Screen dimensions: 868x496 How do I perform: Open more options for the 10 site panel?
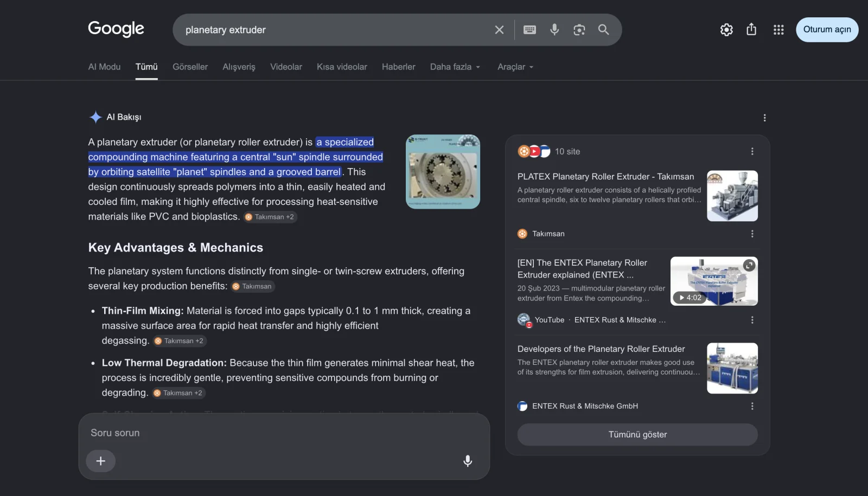752,151
